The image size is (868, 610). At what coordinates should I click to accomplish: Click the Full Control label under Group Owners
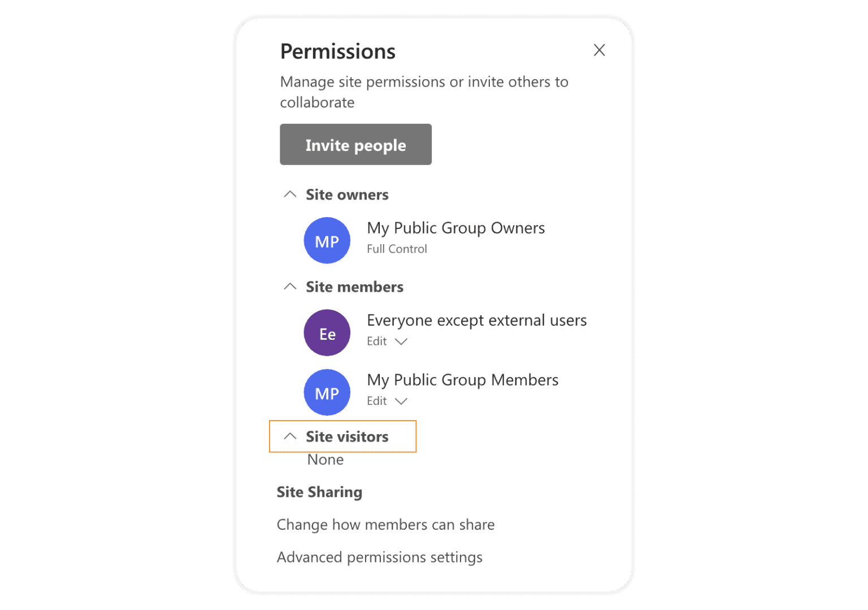(397, 249)
